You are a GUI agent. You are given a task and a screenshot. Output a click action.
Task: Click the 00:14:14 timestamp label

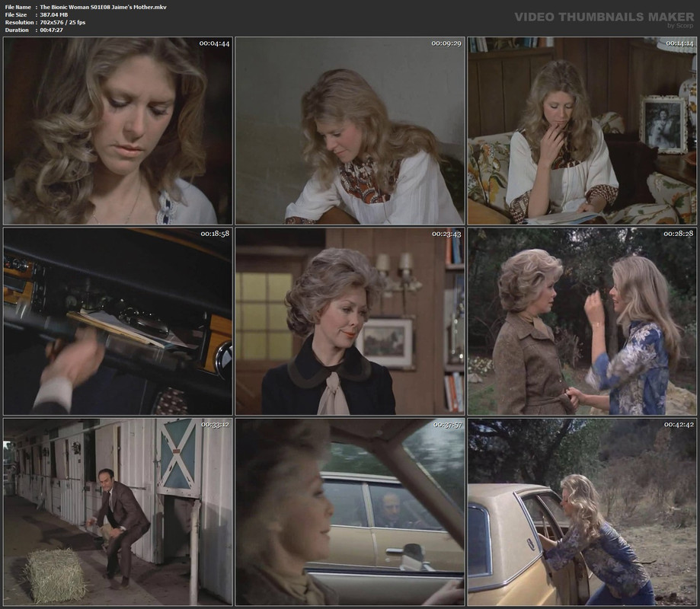pos(679,43)
